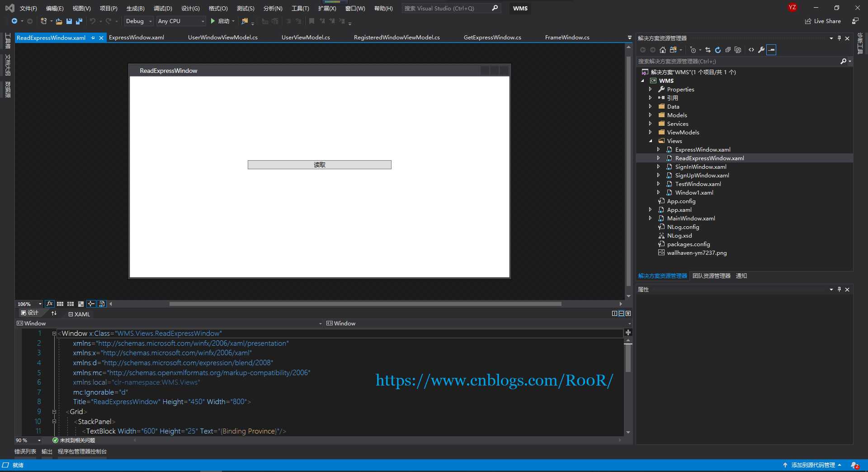Click the Navigate Backward arrow icon
The image size is (868, 472).
[x=14, y=21]
